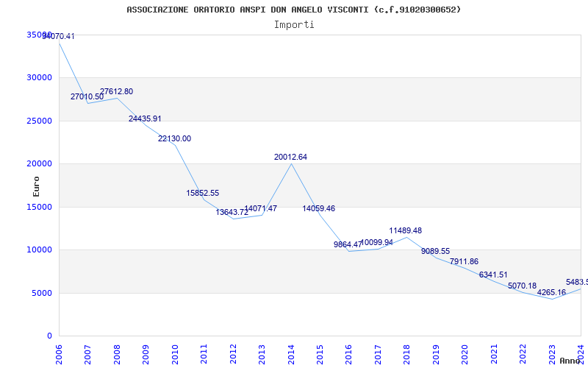Click the y-axis tick 25000
Viewport: 588px width, 368px height.
click(x=39, y=121)
